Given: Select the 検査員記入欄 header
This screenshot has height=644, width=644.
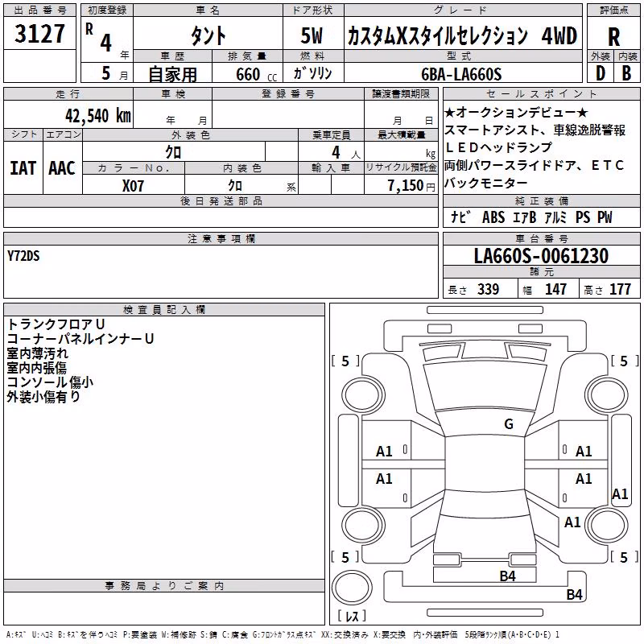Looking at the screenshot, I should tap(164, 310).
